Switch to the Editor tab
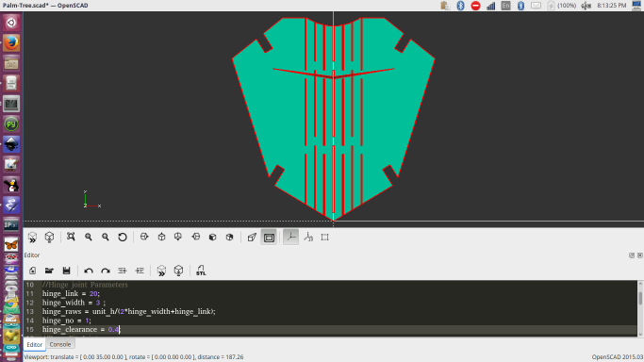Image resolution: width=644 pixels, height=362 pixels. [35, 344]
